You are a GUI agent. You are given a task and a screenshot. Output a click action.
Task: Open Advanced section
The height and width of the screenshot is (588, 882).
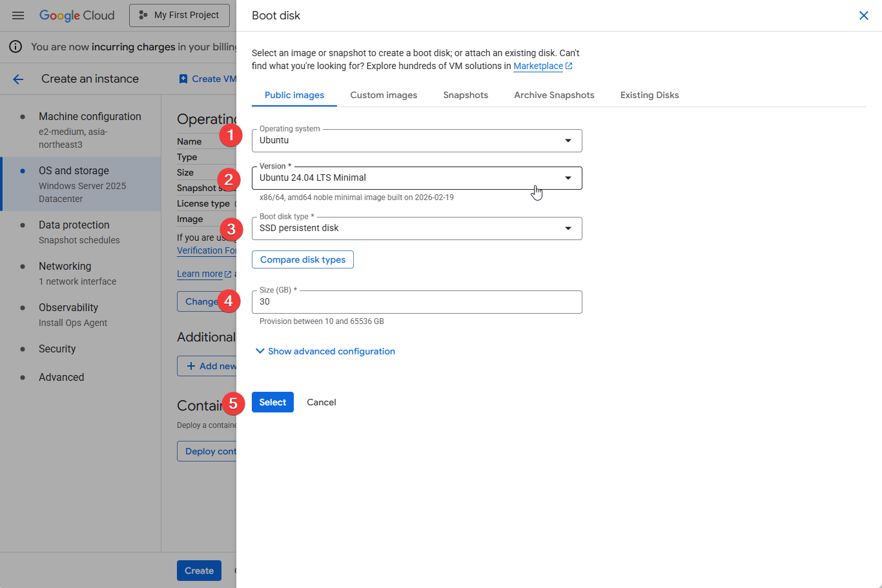point(81,377)
